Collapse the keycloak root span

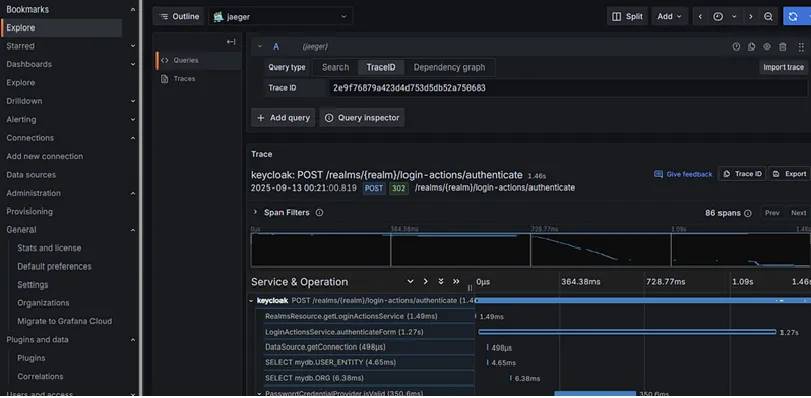252,300
